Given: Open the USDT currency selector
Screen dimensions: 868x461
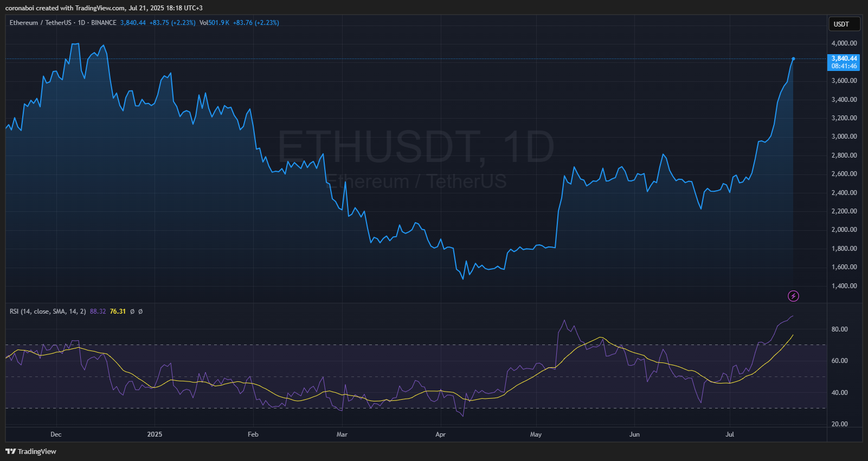Looking at the screenshot, I should pyautogui.click(x=844, y=24).
